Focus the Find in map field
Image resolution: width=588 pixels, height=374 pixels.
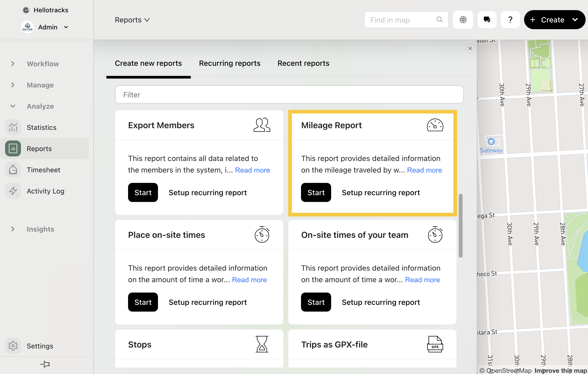[406, 20]
